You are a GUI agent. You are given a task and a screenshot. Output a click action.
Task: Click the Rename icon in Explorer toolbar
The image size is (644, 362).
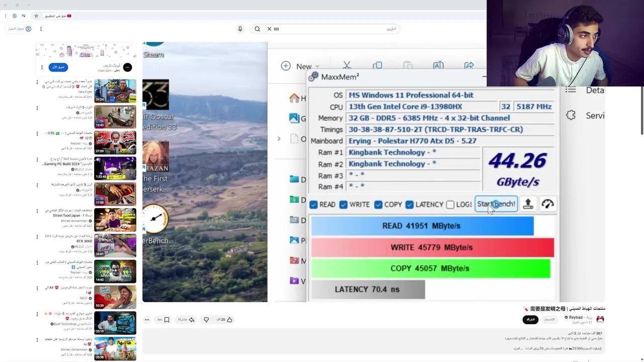point(438,66)
